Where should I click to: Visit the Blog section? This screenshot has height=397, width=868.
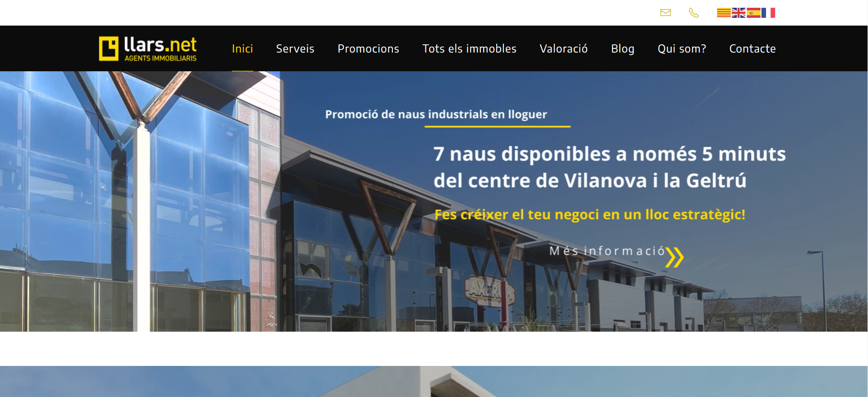click(x=622, y=48)
